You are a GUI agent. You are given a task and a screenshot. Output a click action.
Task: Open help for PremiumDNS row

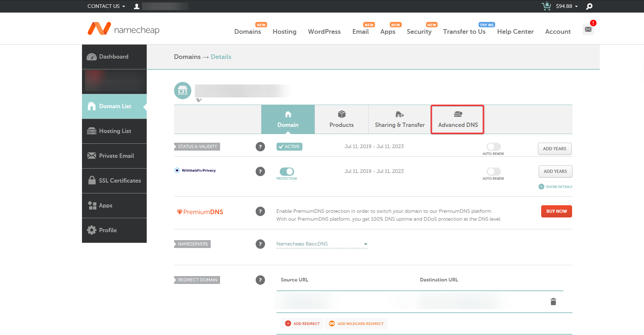260,211
